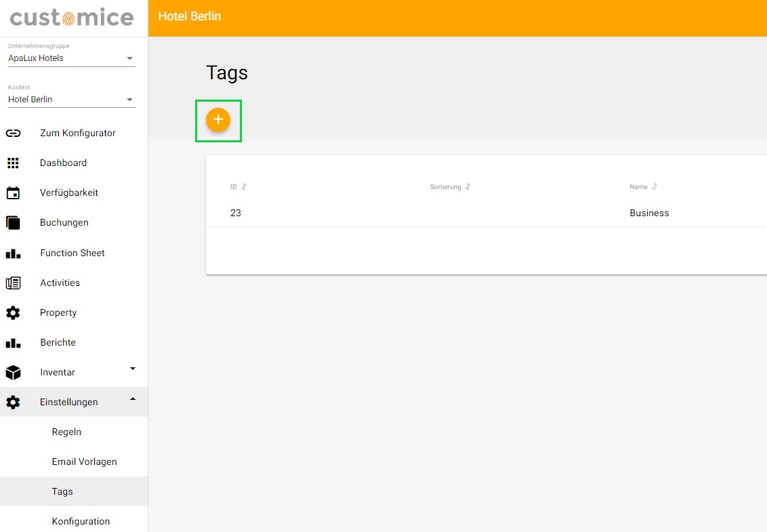This screenshot has height=532, width=767.
Task: Open Activities section
Action: (x=60, y=283)
